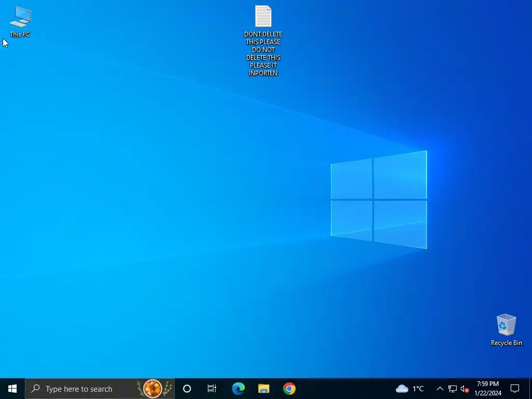Open the Windows Start menu
Image resolution: width=532 pixels, height=399 pixels.
tap(12, 389)
